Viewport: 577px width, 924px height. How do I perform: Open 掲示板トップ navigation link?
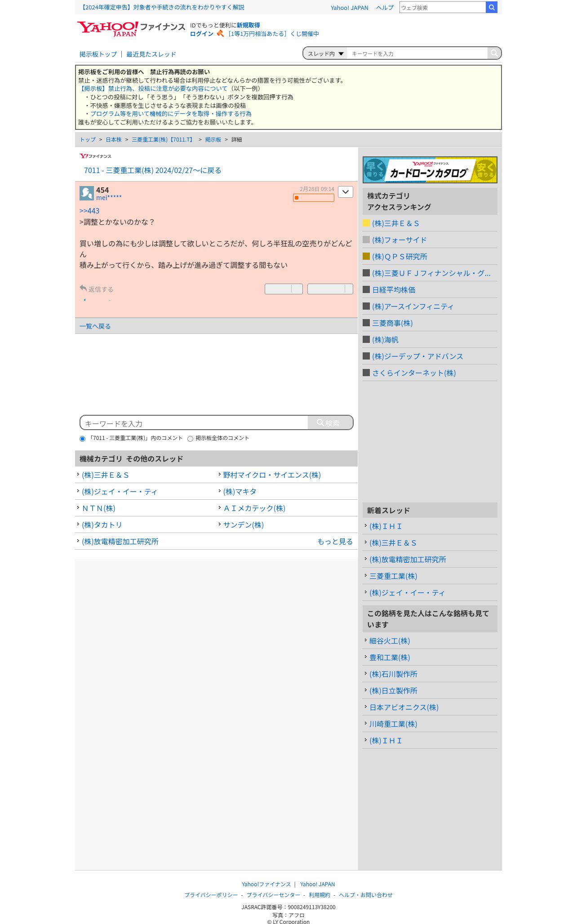click(98, 54)
